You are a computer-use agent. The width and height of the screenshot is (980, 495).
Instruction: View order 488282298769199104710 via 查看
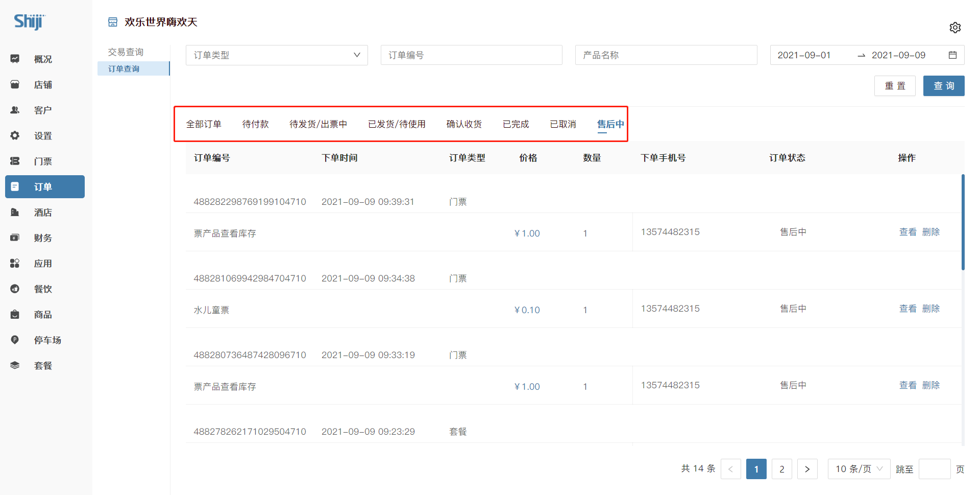pyautogui.click(x=908, y=232)
